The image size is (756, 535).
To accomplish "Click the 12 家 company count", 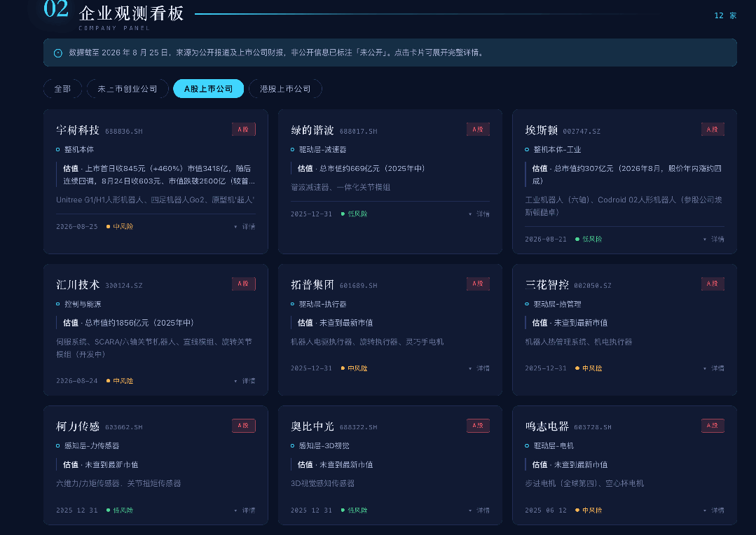I will [x=725, y=15].
